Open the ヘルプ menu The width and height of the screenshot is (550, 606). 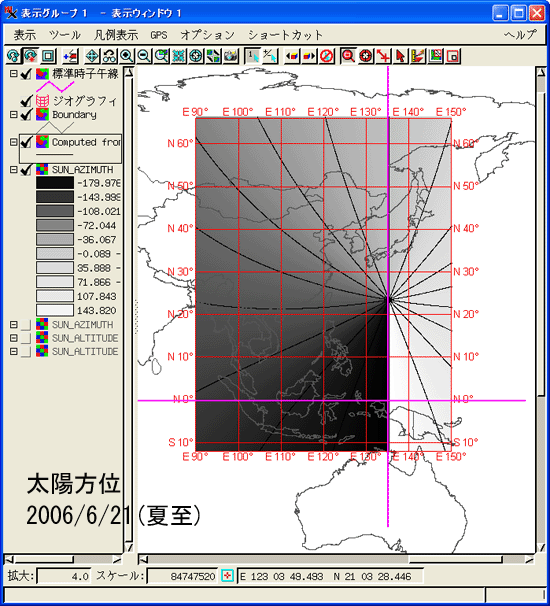pyautogui.click(x=521, y=35)
